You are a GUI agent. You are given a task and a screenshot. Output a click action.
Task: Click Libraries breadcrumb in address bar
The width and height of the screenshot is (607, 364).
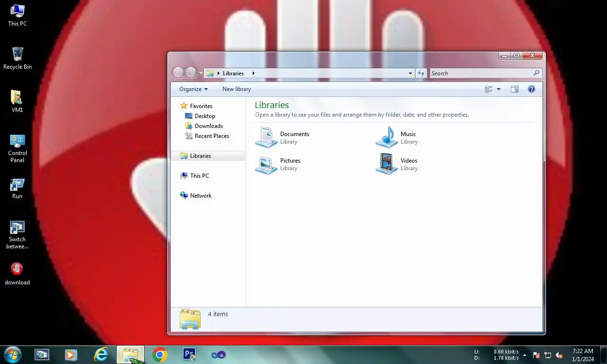233,73
